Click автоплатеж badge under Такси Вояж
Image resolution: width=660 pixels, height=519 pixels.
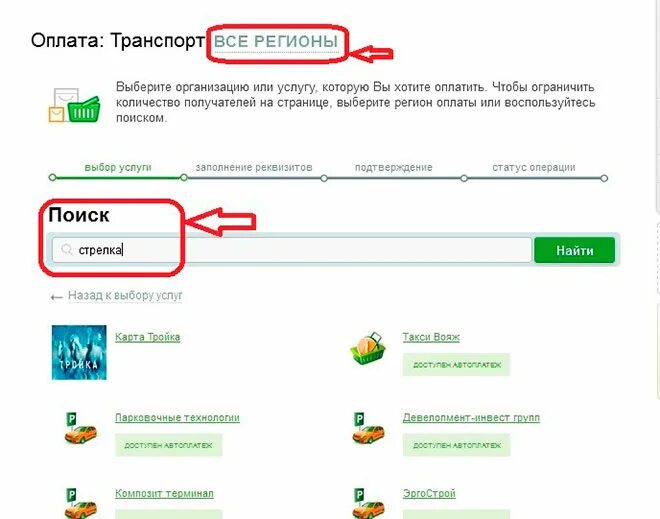pyautogui.click(x=456, y=365)
